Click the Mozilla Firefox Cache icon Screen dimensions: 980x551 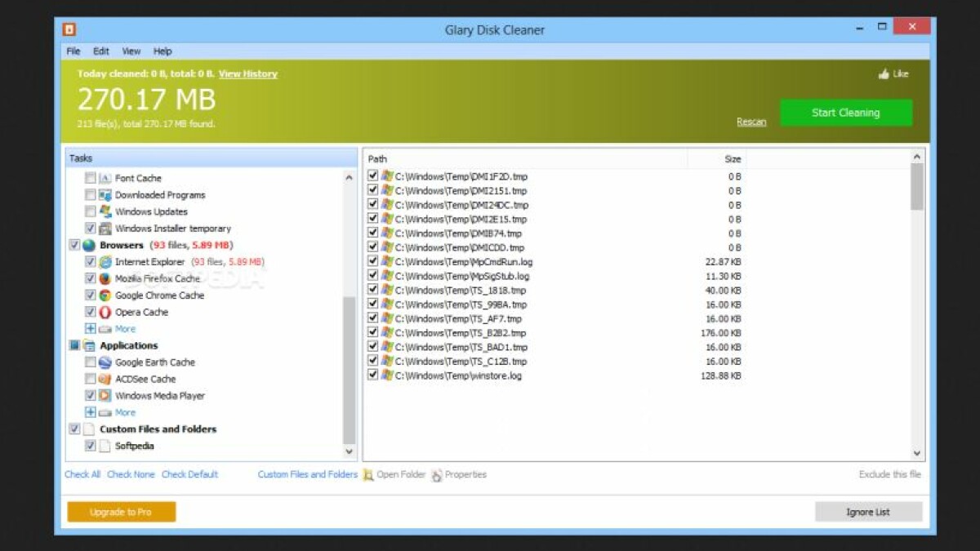[105, 279]
